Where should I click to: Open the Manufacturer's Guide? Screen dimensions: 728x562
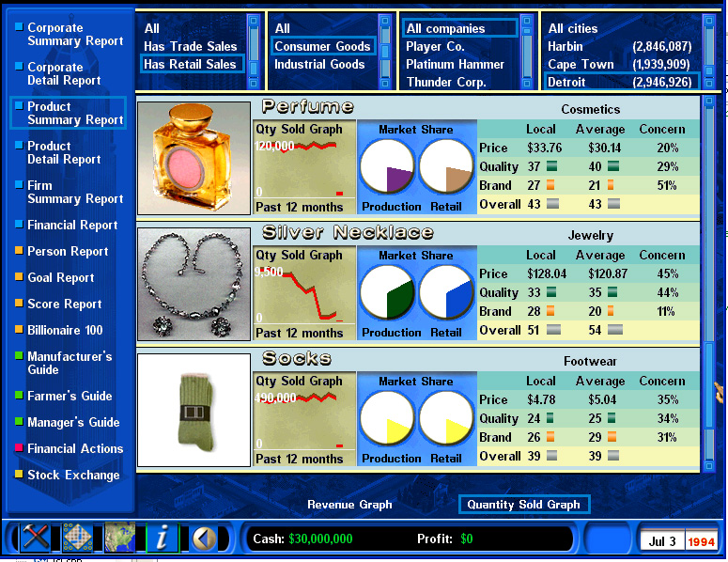pos(70,363)
